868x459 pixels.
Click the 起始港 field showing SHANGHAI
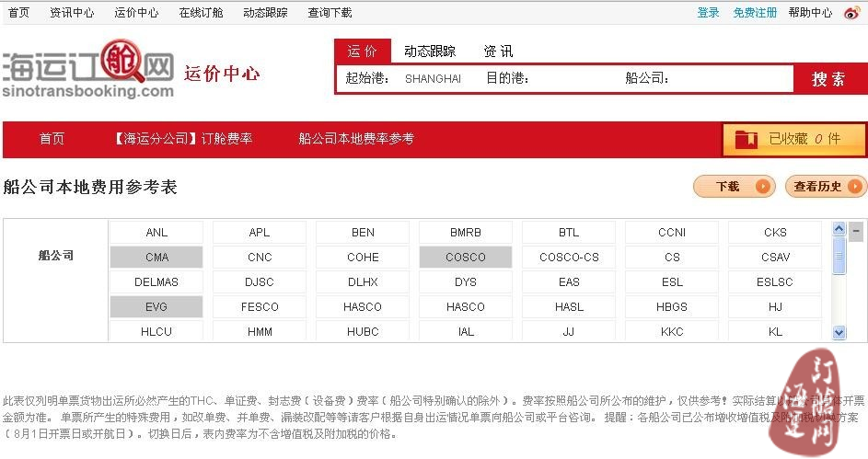(x=433, y=78)
